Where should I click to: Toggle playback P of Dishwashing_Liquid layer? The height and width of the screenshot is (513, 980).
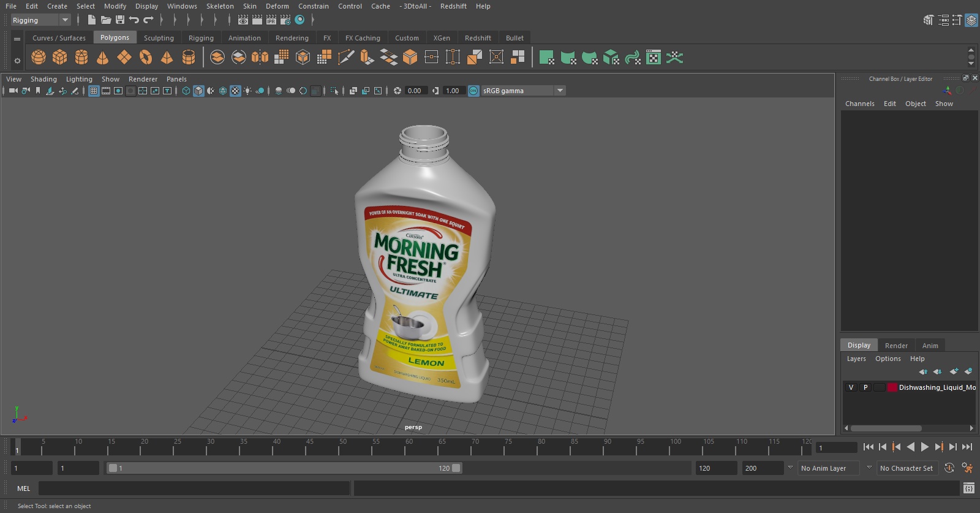865,387
